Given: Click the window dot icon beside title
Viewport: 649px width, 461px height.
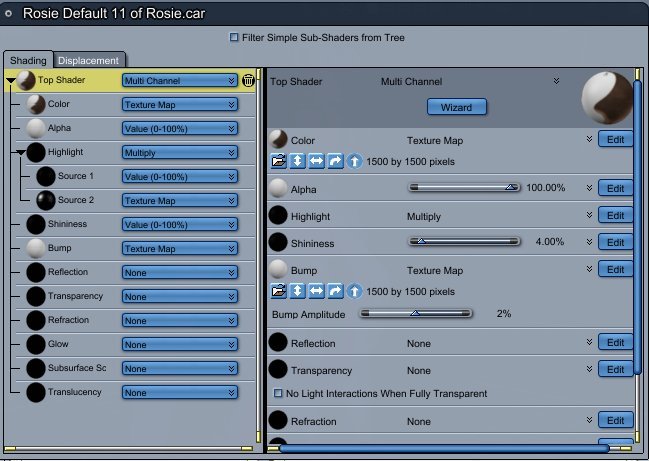Looking at the screenshot, I should point(8,13).
